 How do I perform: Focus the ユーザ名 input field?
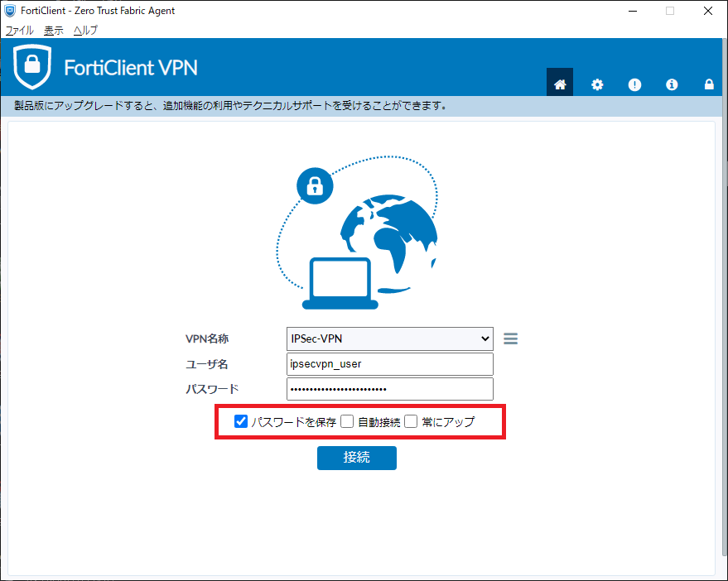[389, 364]
